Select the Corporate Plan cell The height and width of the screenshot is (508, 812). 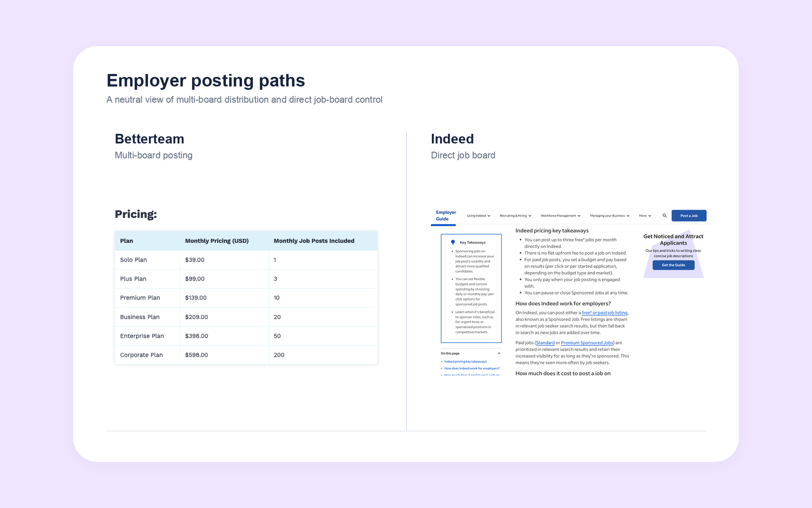(x=147, y=355)
